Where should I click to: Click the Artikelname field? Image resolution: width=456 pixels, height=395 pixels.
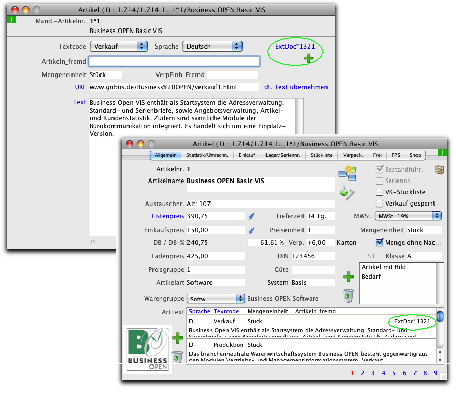(261, 185)
